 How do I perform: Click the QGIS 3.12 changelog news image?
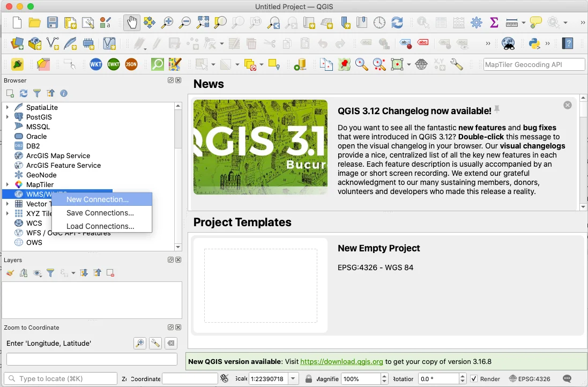tap(260, 147)
